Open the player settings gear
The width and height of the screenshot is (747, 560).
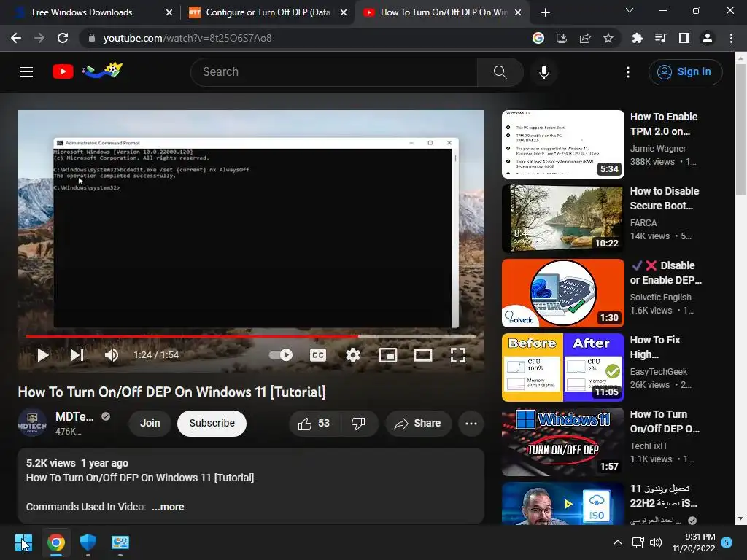tap(352, 355)
